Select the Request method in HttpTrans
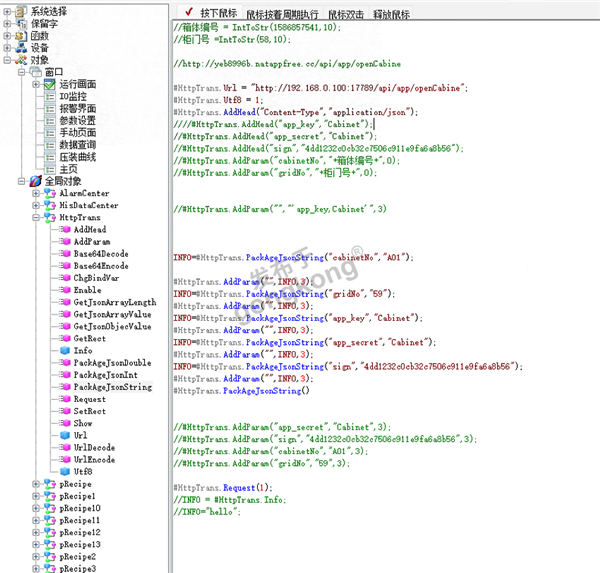The image size is (600, 573). (90, 399)
